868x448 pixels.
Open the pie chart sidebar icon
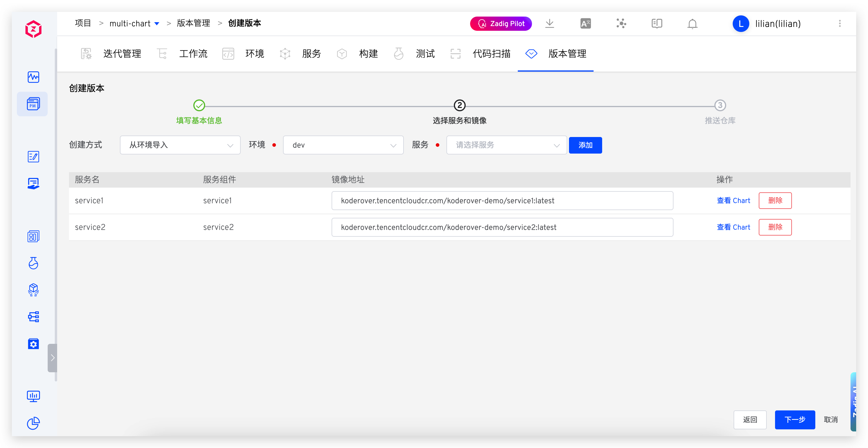coord(33,423)
